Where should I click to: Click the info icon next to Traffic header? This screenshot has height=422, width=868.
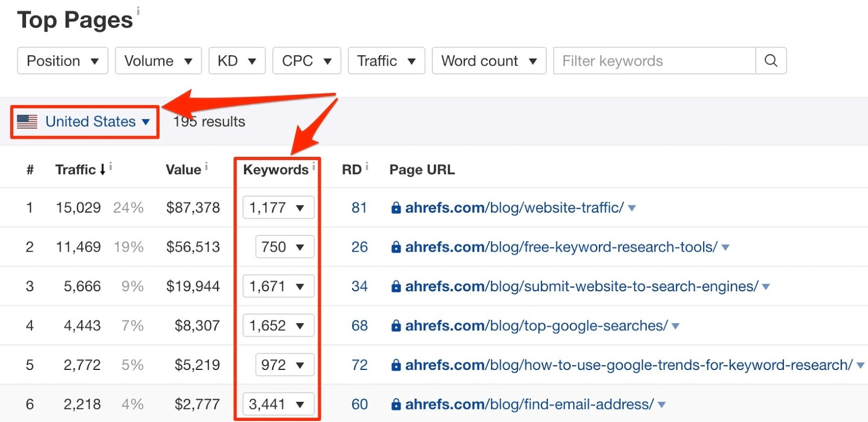pos(111,167)
